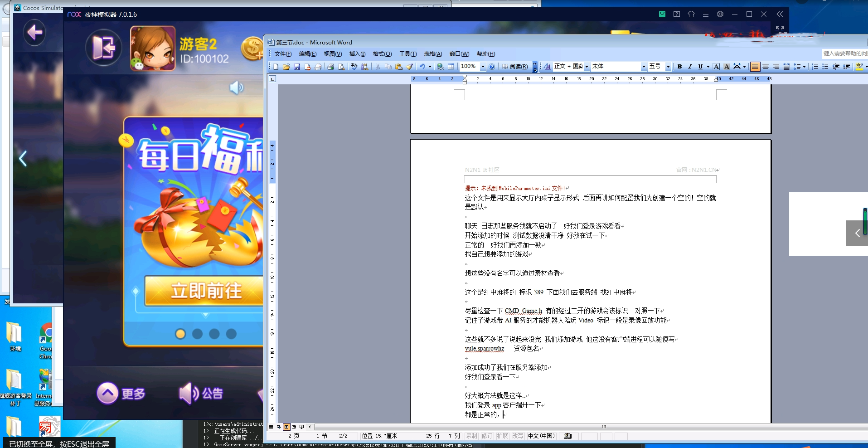Toggle Bold formatting
The width and height of the screenshot is (868, 448).
(679, 67)
